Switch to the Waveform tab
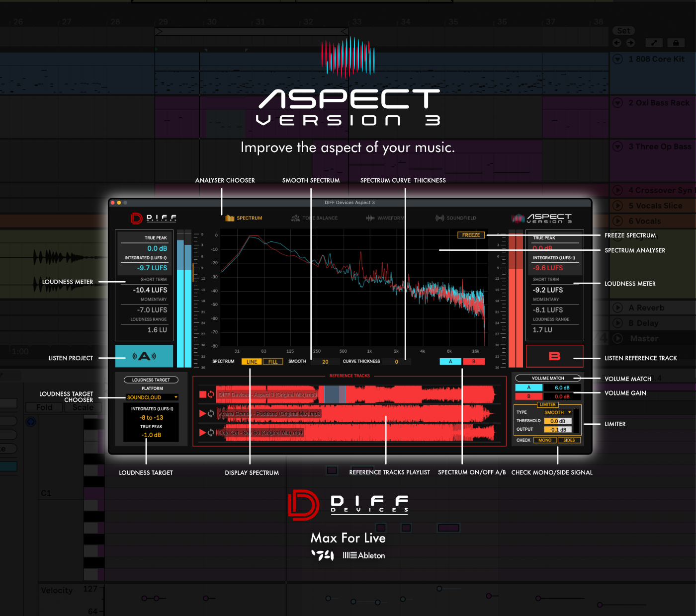The width and height of the screenshot is (696, 616). pos(385,218)
